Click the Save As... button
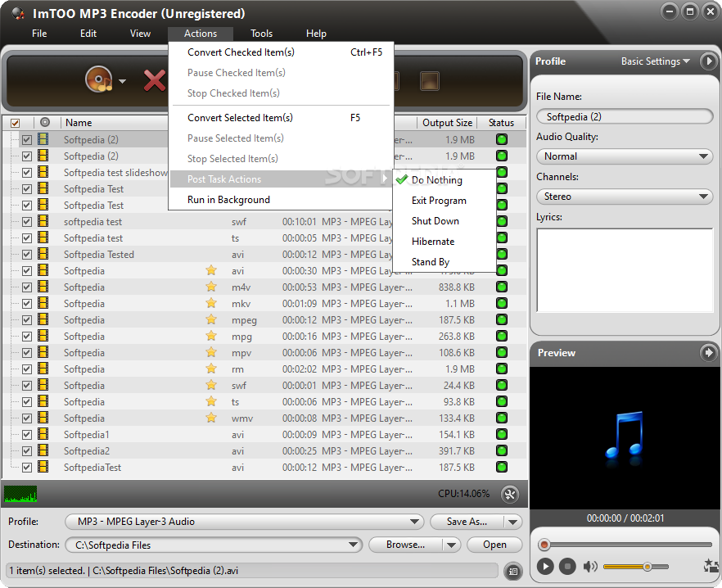The width and height of the screenshot is (722, 588). (x=467, y=522)
